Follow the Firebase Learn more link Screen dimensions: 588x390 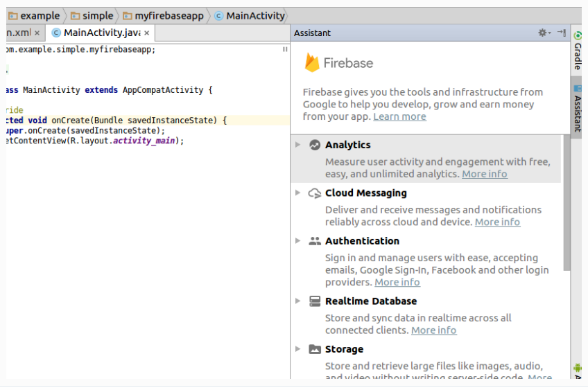tap(399, 116)
